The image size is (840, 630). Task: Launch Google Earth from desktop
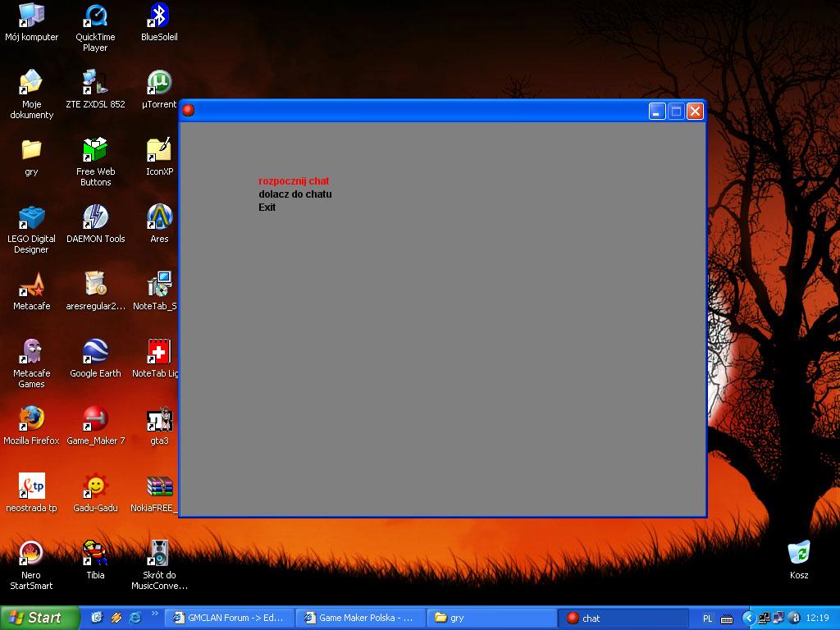[x=95, y=352]
